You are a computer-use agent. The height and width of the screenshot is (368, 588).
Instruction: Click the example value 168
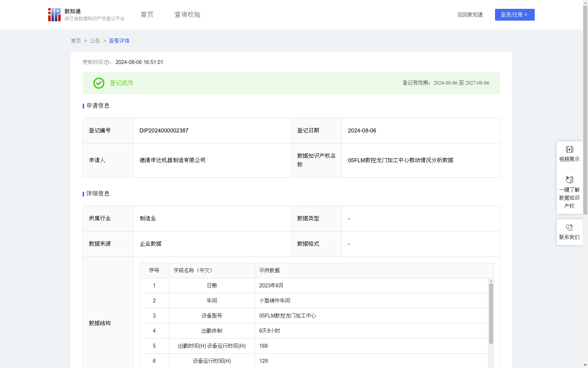[x=263, y=346]
